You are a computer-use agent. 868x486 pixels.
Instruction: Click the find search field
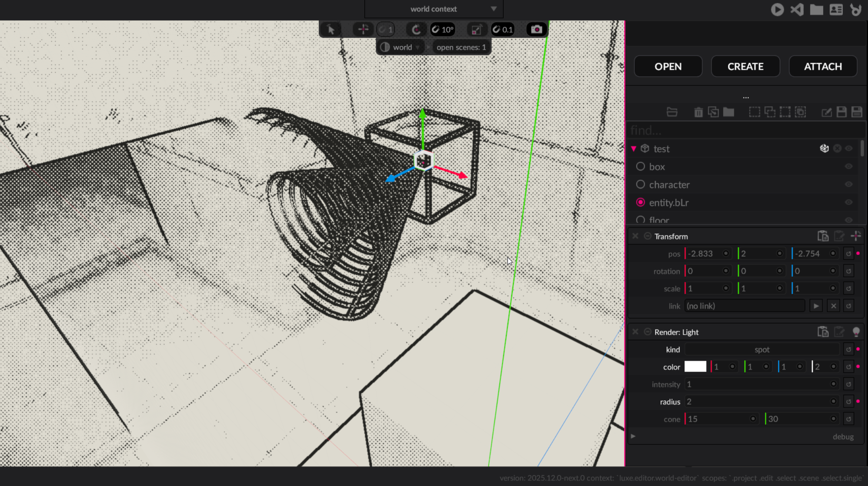click(x=739, y=130)
